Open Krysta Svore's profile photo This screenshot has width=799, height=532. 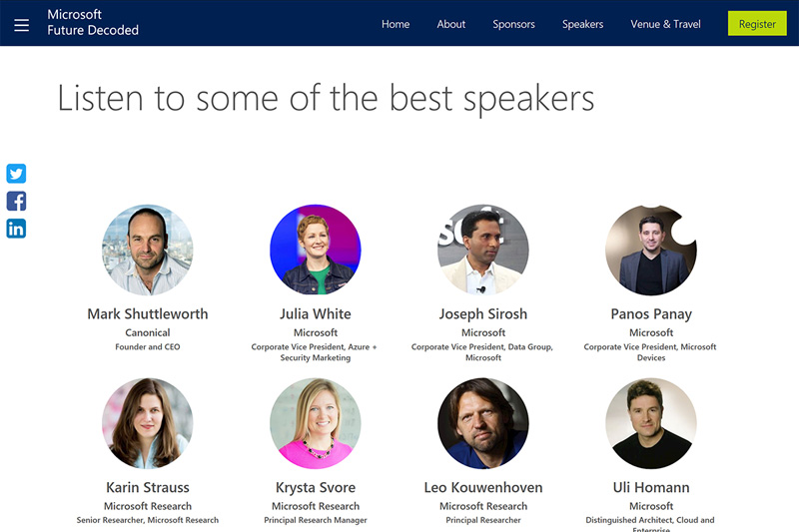pyautogui.click(x=316, y=423)
